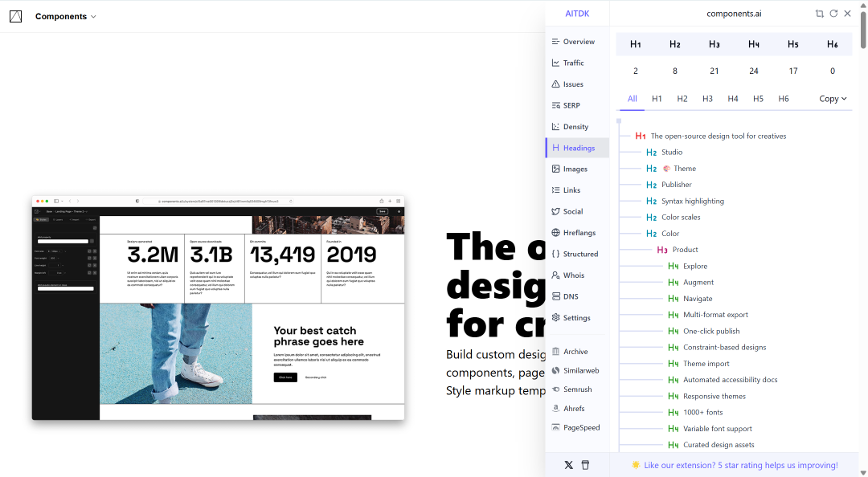Viewport: 868px width, 477px height.
Task: Click the H2 'Syntax highlighting' heading row
Action: (x=685, y=201)
